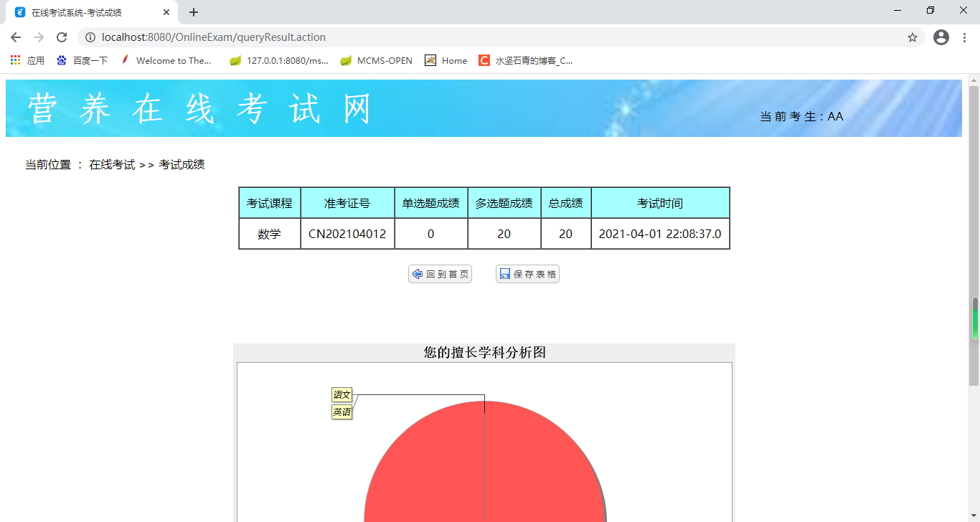Viewport: 980px width, 522px height.
Task: Click inside the address bar
Action: (287, 37)
